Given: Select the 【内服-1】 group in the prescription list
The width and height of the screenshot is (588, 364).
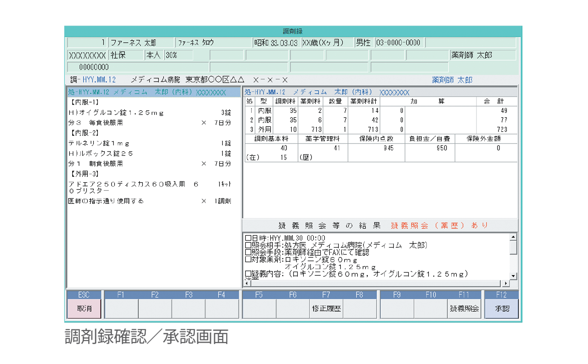Looking at the screenshot, I should pyautogui.click(x=85, y=102).
